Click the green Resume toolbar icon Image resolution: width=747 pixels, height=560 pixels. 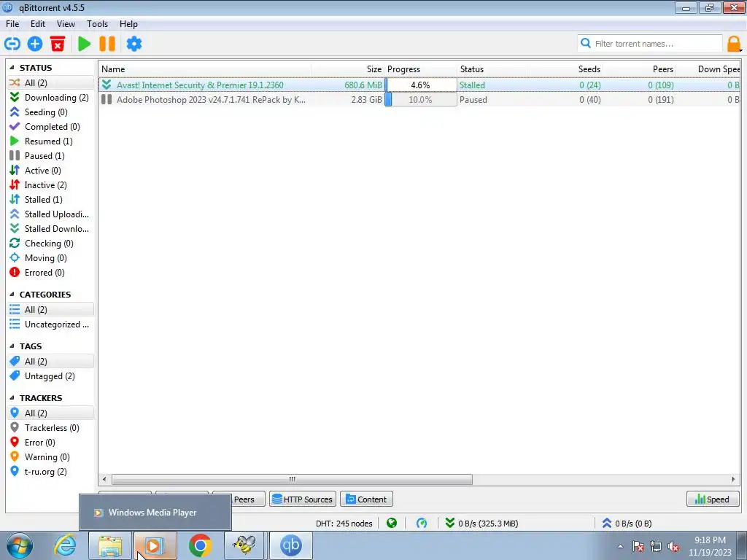click(x=85, y=44)
